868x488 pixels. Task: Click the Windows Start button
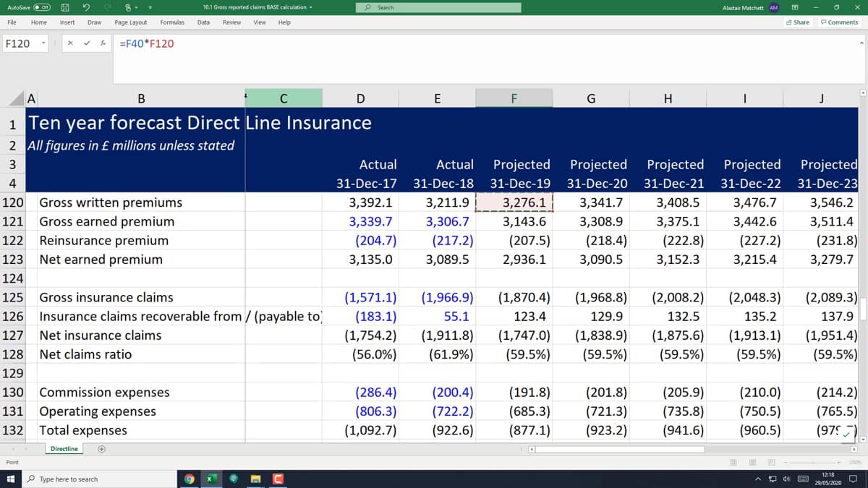10,479
